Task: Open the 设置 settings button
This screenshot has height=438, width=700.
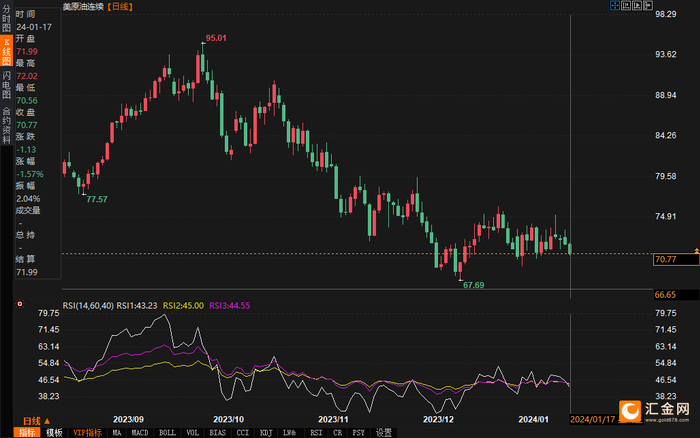Action: point(384,433)
